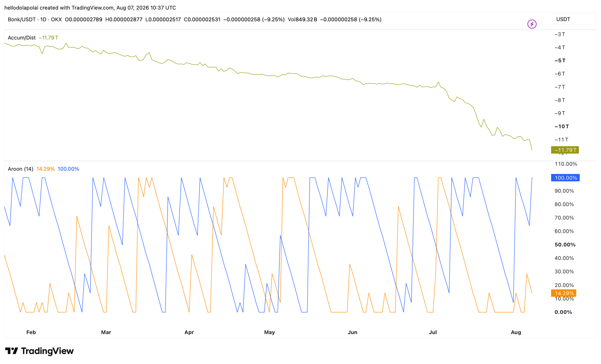Screen dimensions: 601x364
Task: Click the volume reading Vol849.32 B
Action: click(x=302, y=19)
